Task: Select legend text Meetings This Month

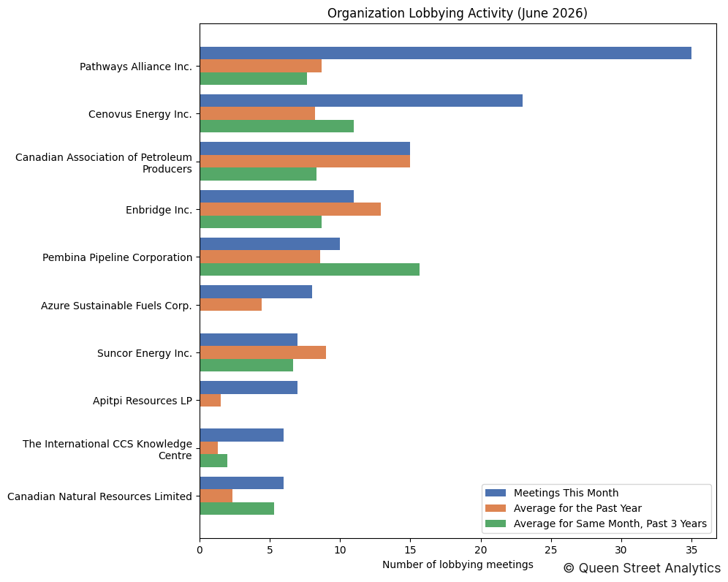Action: tap(566, 493)
